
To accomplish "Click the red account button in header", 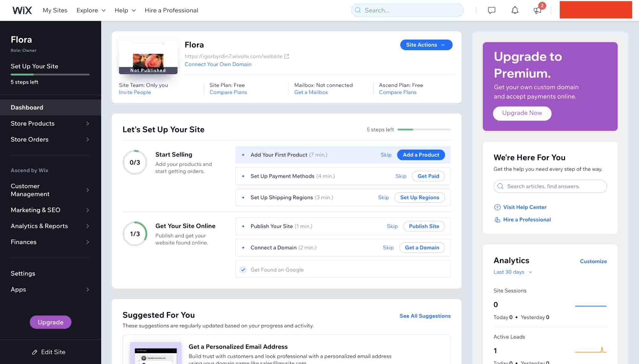I will coord(596,10).
